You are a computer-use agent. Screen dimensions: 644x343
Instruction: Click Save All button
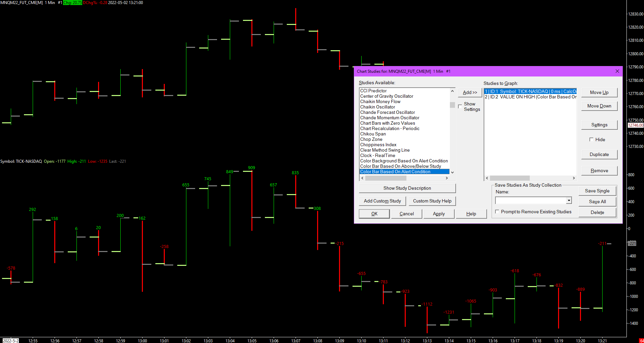coord(597,201)
